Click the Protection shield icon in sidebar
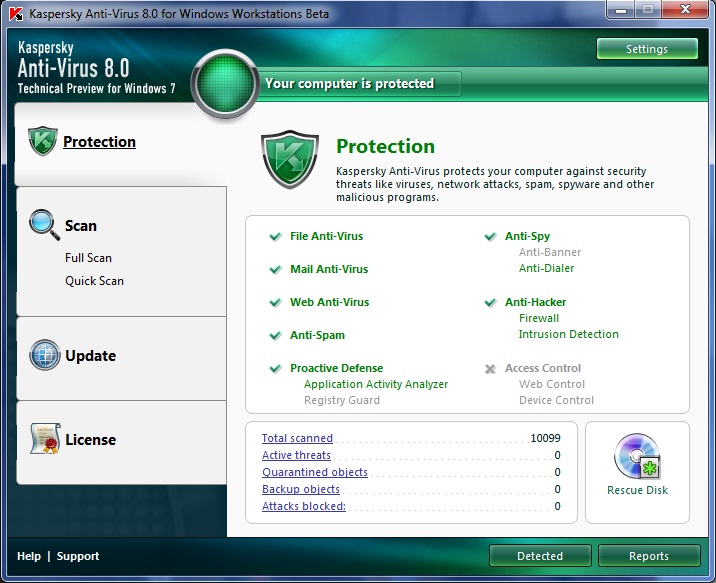716x583 pixels. [x=42, y=141]
